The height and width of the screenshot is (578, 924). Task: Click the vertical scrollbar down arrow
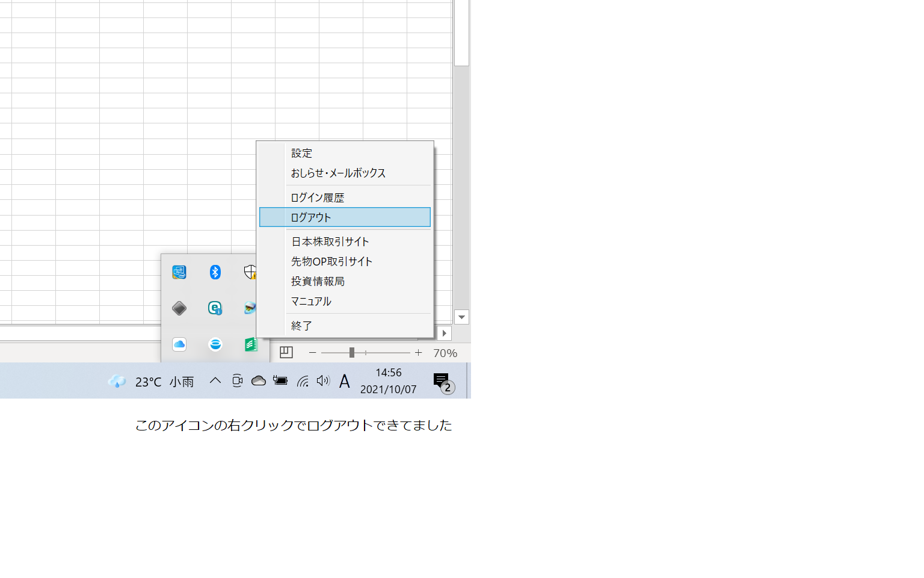tap(461, 317)
